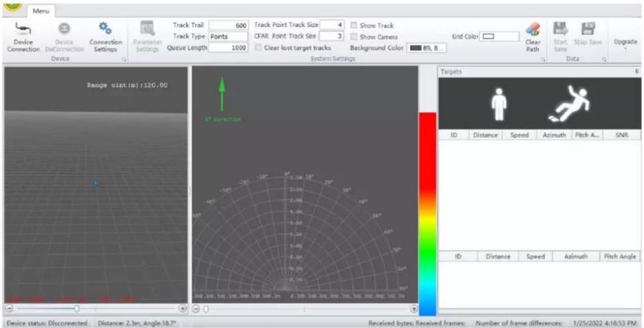This screenshot has width=644, height=328.
Task: Toggle Clear lost target tracks checkbox
Action: [x=259, y=48]
